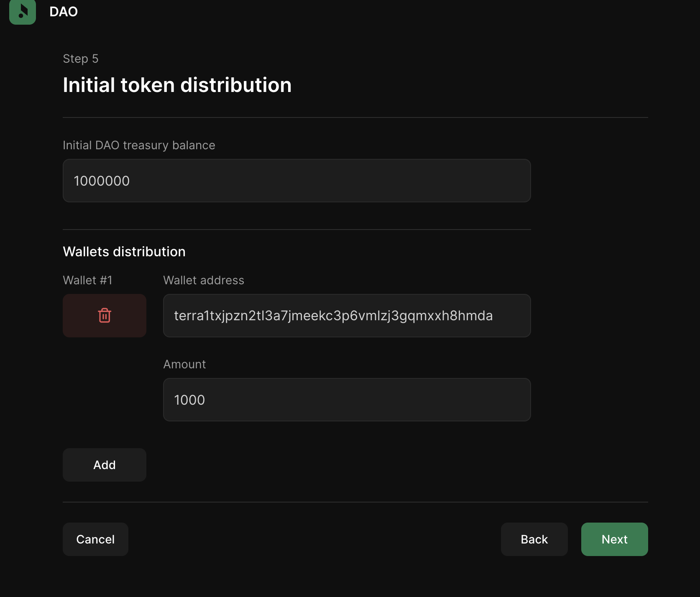Click the 'Initial DAO treasury balance' label
This screenshot has height=597, width=700.
pyautogui.click(x=139, y=145)
